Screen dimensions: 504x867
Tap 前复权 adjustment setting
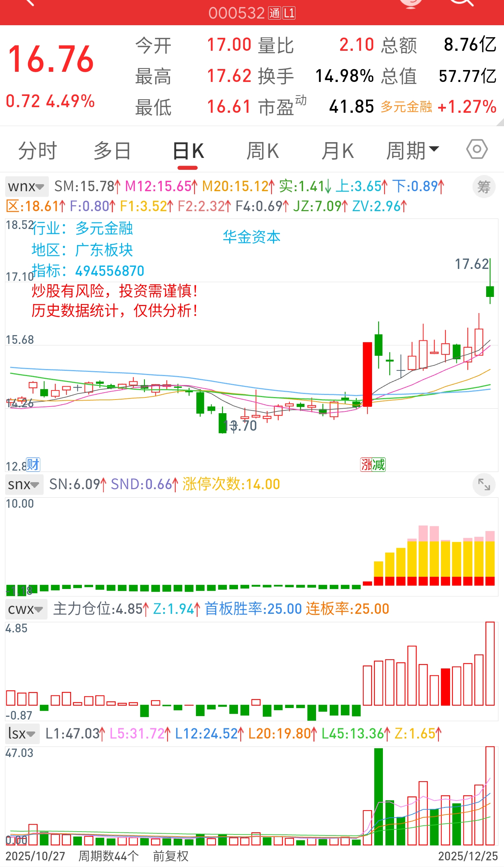(x=171, y=856)
